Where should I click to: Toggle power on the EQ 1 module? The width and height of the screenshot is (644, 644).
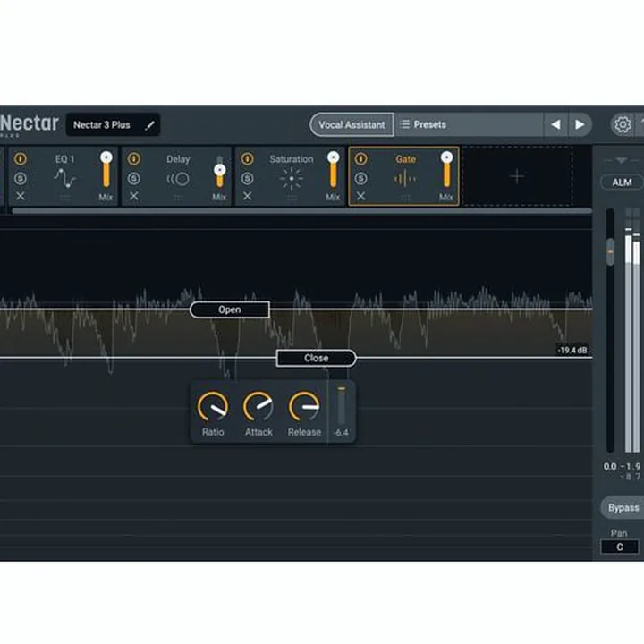click(x=20, y=158)
